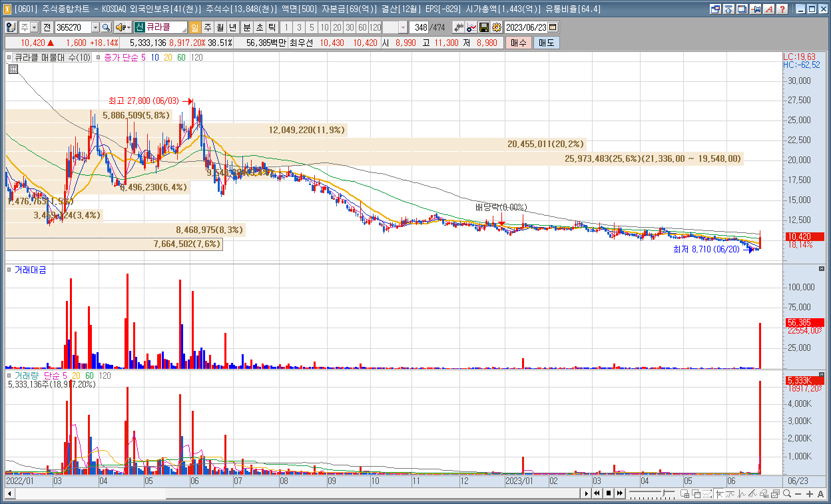This screenshot has width=831, height=504.
Task: Save chart using the floppy disk icon
Action: [484, 27]
